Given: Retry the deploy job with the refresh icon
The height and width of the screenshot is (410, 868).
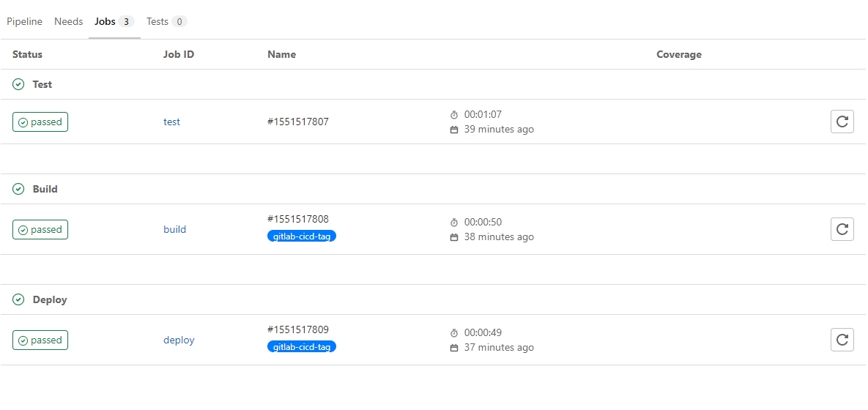Looking at the screenshot, I should coord(842,340).
